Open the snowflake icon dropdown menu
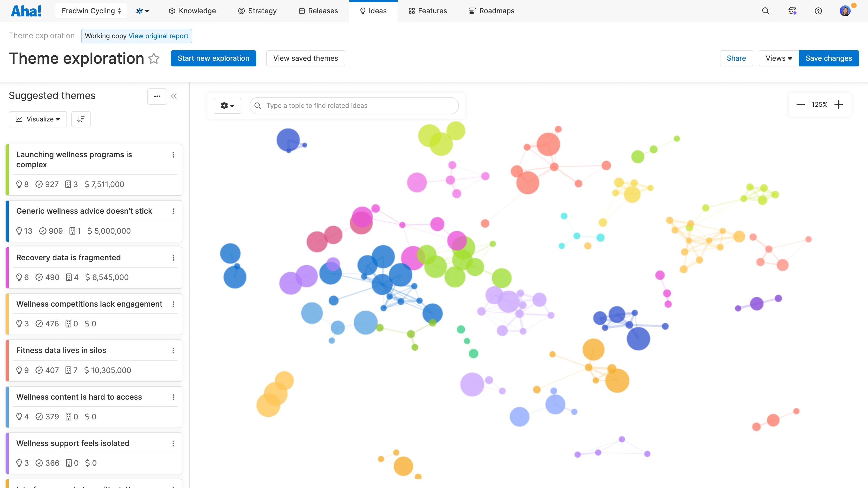Viewport: 868px width, 488px height. coord(142,11)
